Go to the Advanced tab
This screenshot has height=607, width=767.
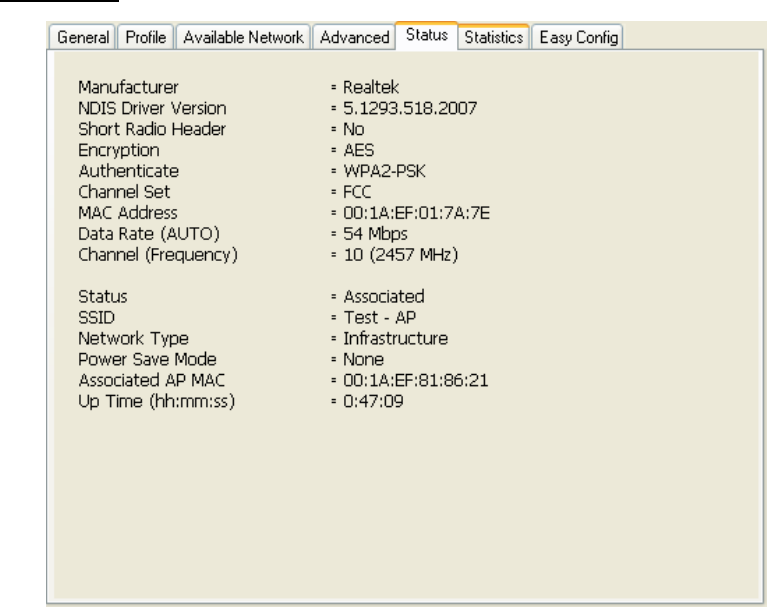[x=355, y=38]
